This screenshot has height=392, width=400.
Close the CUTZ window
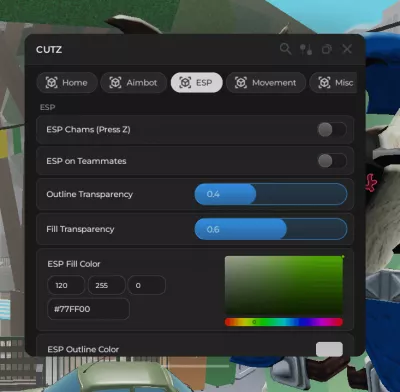[x=347, y=49]
